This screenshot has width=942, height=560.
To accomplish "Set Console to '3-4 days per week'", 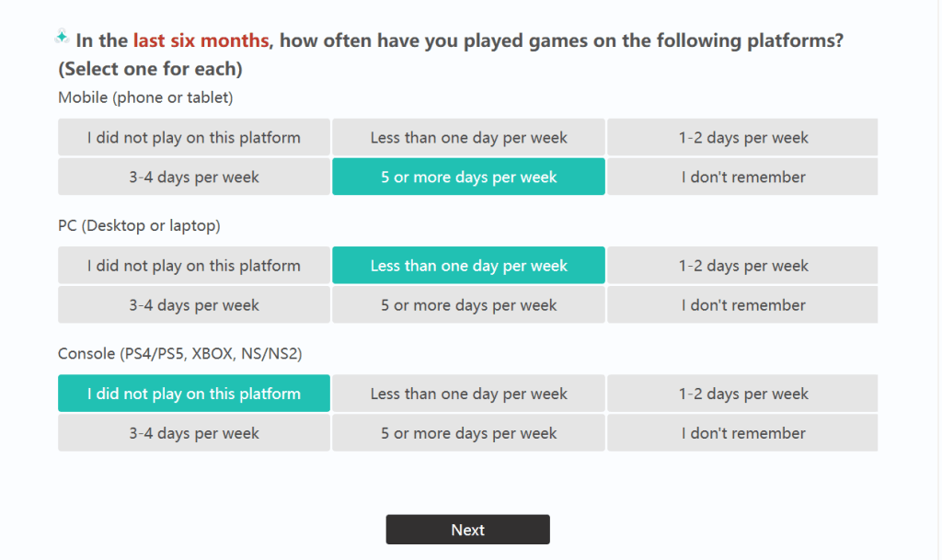I will coord(193,433).
